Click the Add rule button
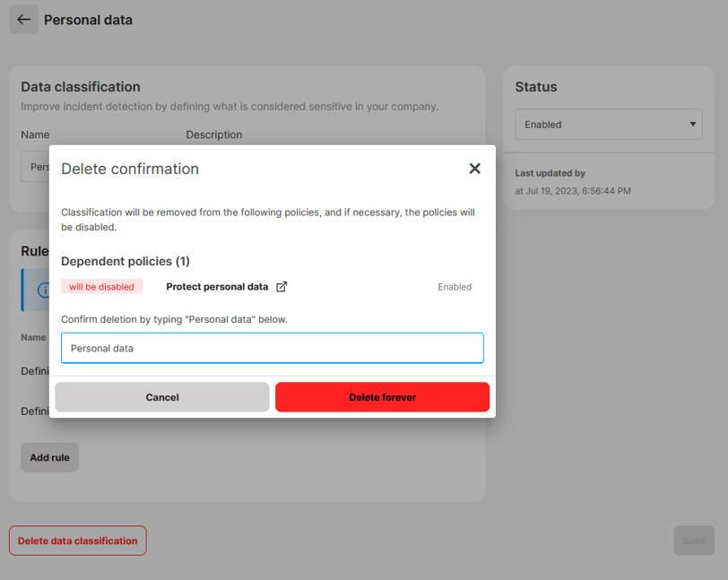Image resolution: width=728 pixels, height=580 pixels. (49, 457)
